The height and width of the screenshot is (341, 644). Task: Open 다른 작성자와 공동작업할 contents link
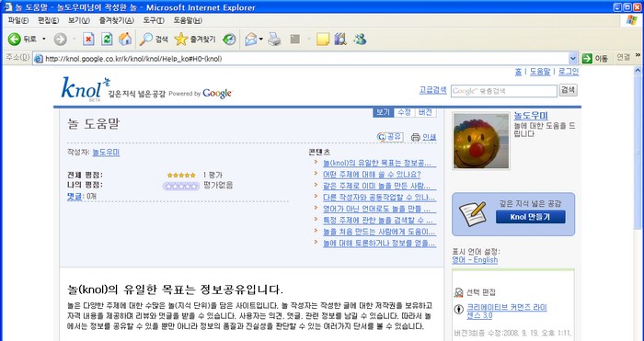click(379, 198)
